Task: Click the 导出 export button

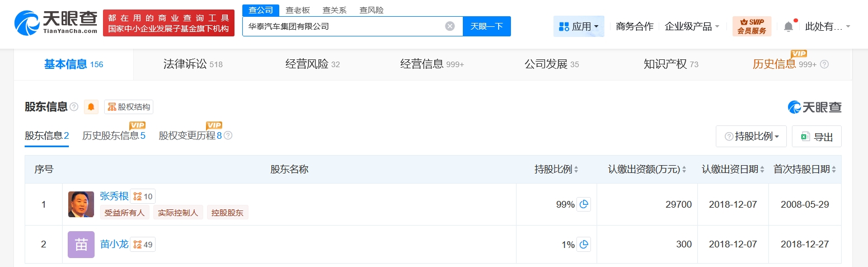Action: 817,137
